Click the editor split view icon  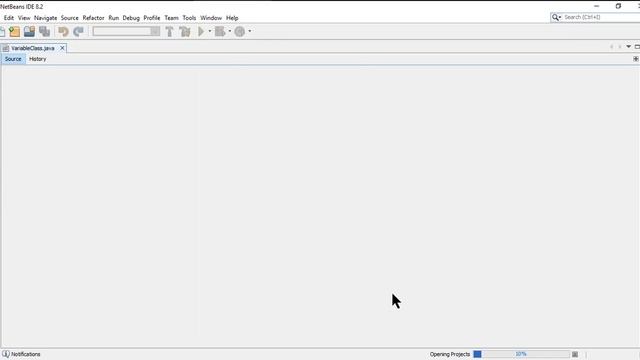click(636, 59)
